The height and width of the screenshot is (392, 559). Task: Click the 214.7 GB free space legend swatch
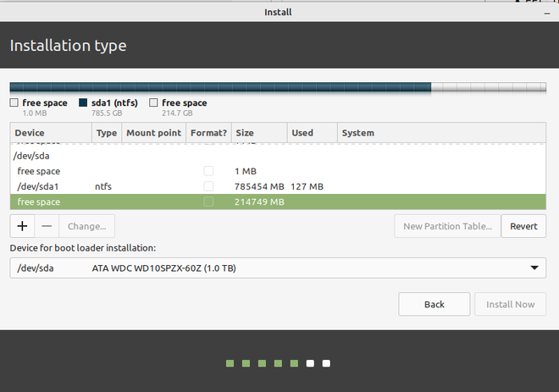point(153,102)
